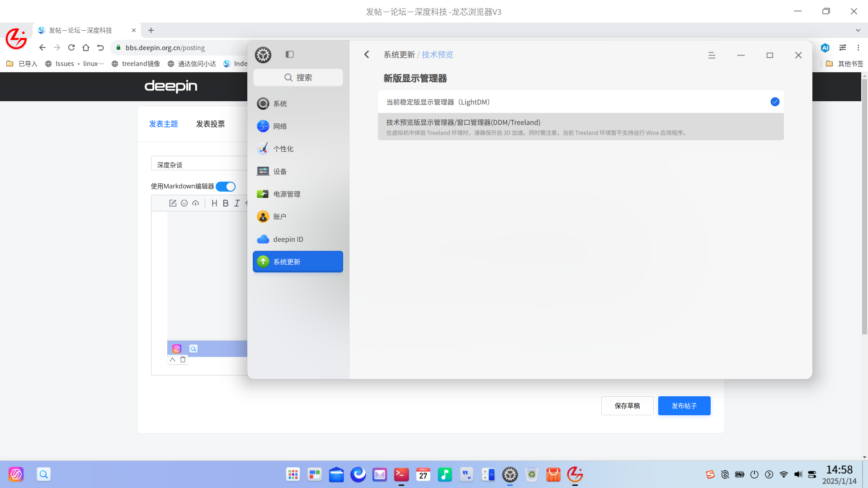
Task: Open 电源管理 power management
Action: click(x=297, y=194)
